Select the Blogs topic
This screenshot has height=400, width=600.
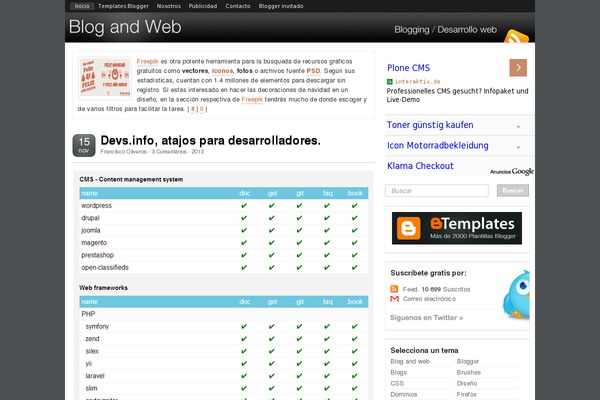(398, 372)
